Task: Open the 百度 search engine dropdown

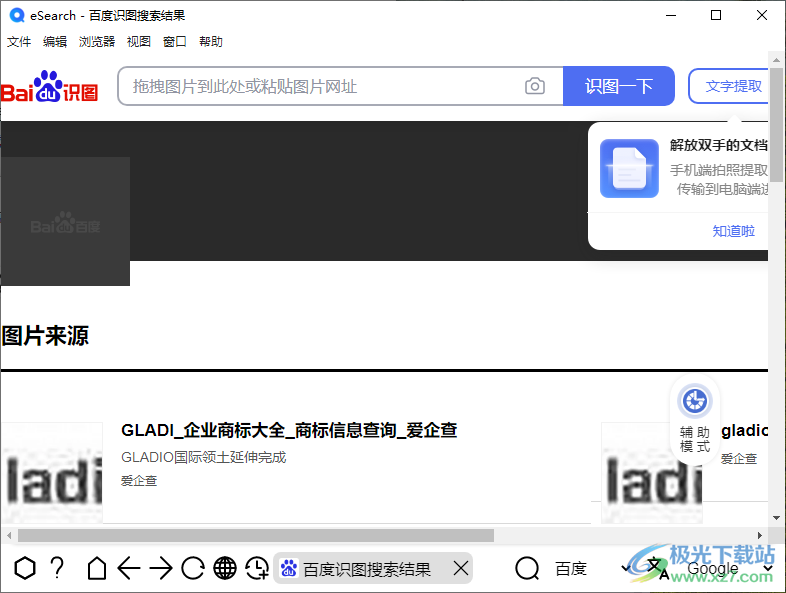Action: point(593,568)
